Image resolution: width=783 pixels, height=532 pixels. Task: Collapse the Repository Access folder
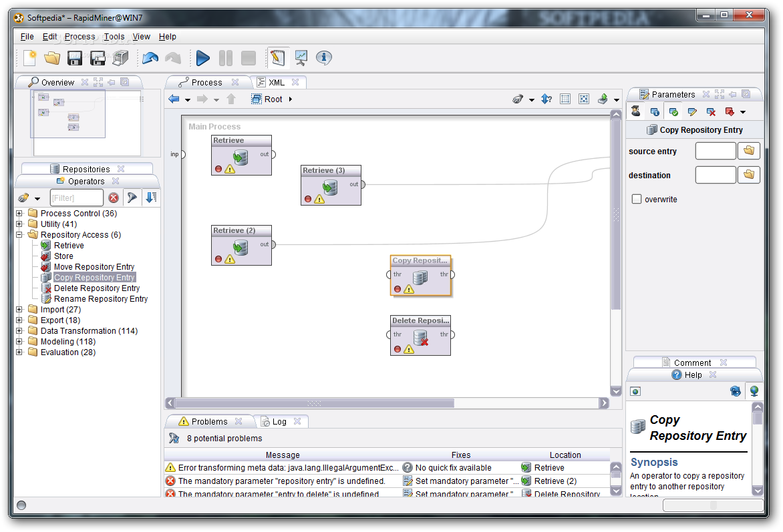[x=19, y=234]
